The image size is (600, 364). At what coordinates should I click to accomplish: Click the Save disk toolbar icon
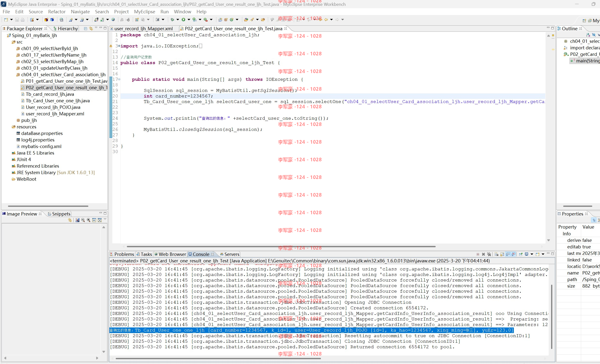click(x=17, y=20)
